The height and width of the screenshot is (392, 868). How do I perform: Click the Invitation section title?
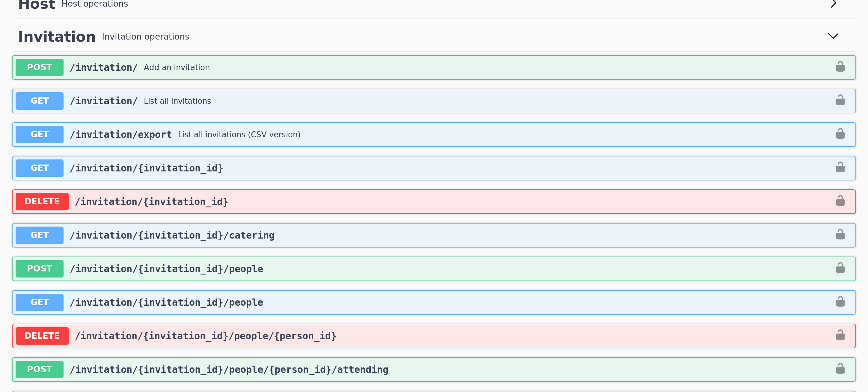[57, 36]
